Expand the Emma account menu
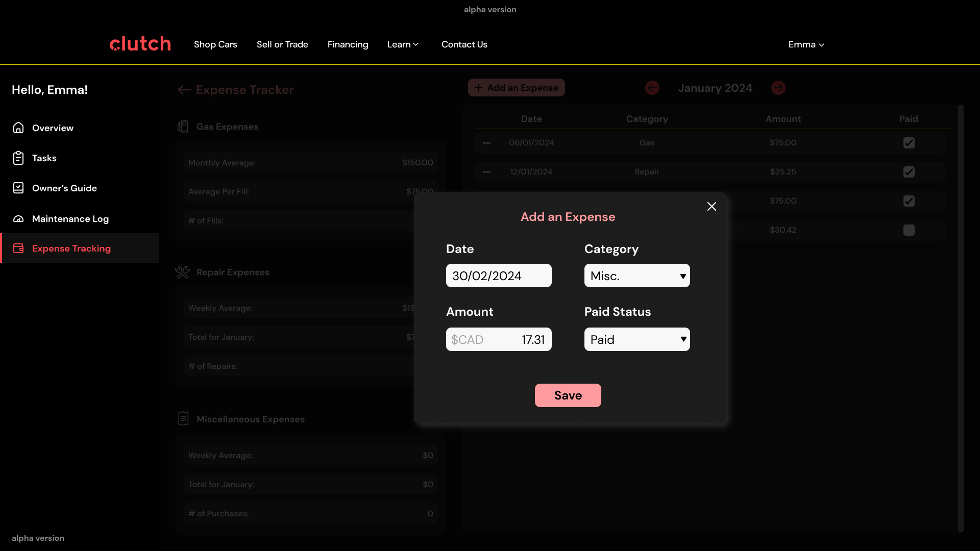This screenshot has width=980, height=551. click(806, 44)
